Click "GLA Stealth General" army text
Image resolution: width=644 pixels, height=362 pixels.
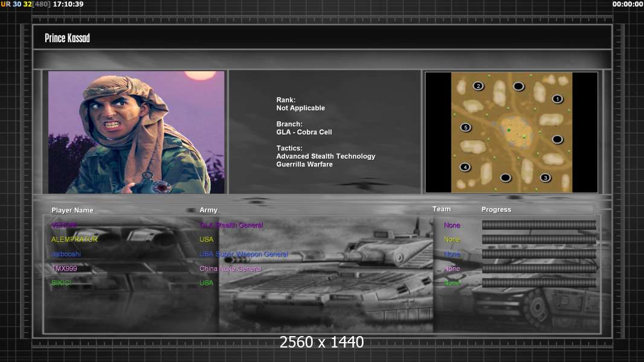(231, 225)
